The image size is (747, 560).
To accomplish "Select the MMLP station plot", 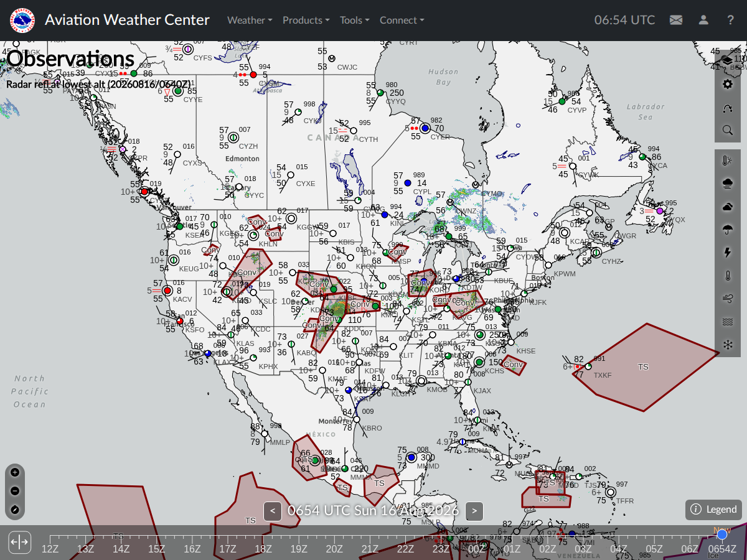I will [264, 434].
